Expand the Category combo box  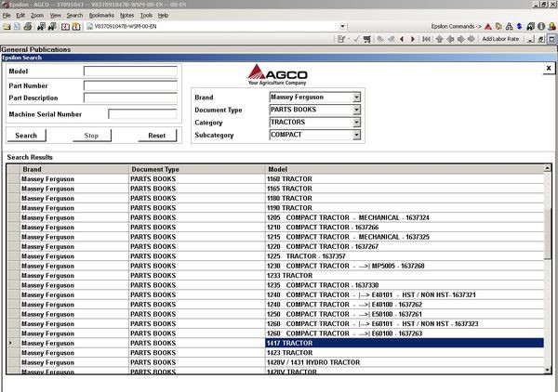[x=356, y=122]
